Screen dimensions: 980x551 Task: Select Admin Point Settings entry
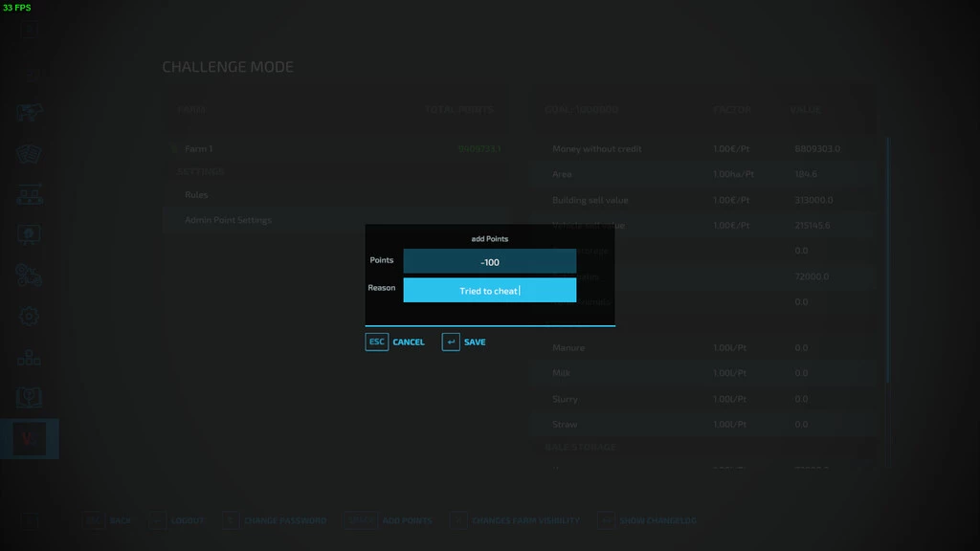point(228,220)
